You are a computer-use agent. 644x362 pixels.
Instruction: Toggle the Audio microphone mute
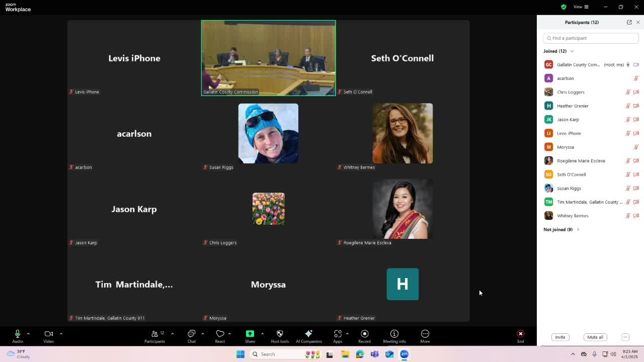point(18,336)
